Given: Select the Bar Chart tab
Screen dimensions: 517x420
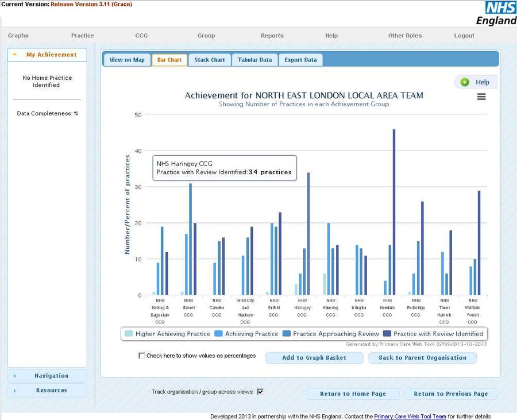Looking at the screenshot, I should coord(169,60).
